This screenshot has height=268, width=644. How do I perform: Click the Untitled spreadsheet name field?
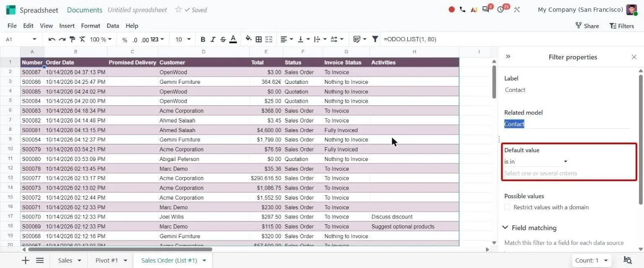pos(137,10)
